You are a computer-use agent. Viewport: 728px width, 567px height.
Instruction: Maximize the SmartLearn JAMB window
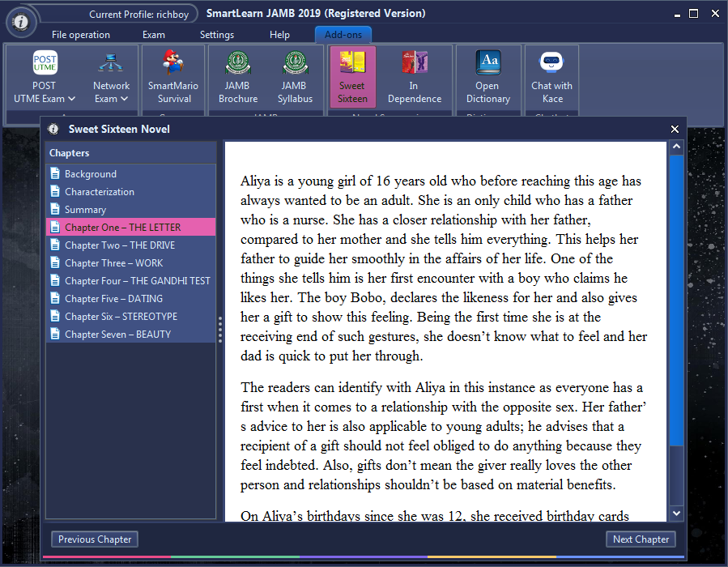[693, 14]
